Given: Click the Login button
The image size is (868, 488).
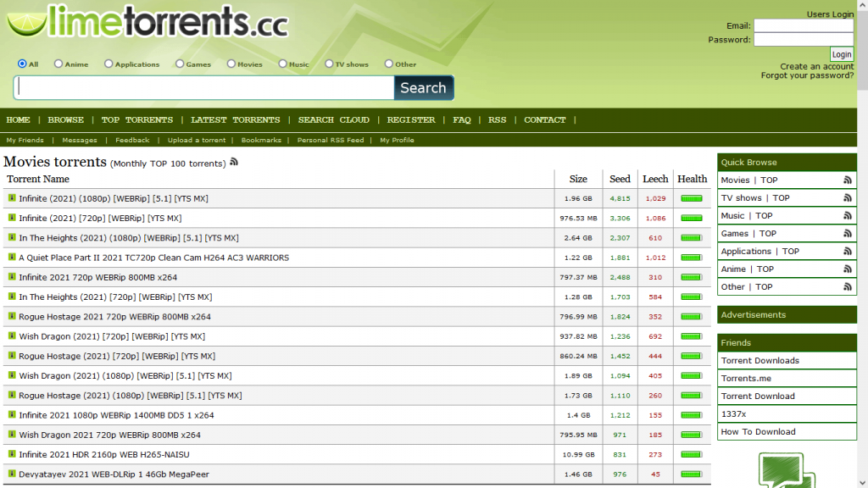Looking at the screenshot, I should coord(842,54).
